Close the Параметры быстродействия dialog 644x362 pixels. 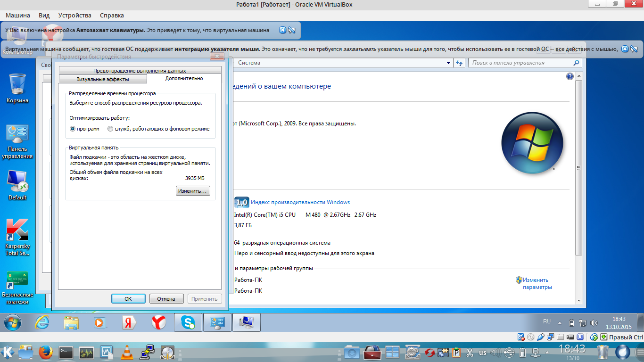point(217,57)
